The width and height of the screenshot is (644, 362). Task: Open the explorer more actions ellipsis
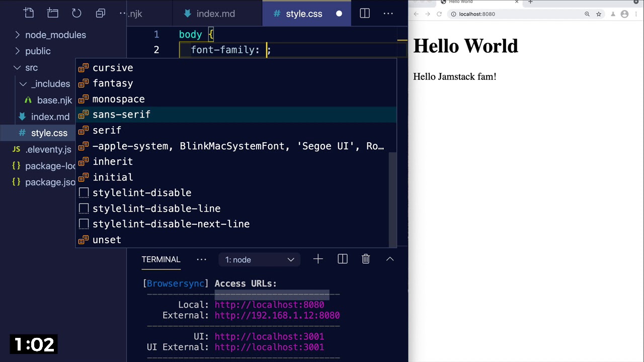[x=123, y=14]
